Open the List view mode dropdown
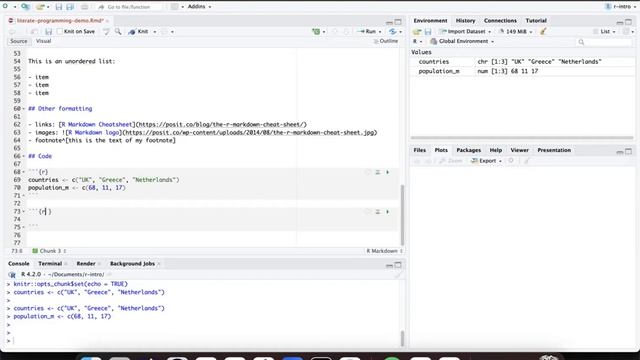The height and width of the screenshot is (360, 640). [x=604, y=31]
